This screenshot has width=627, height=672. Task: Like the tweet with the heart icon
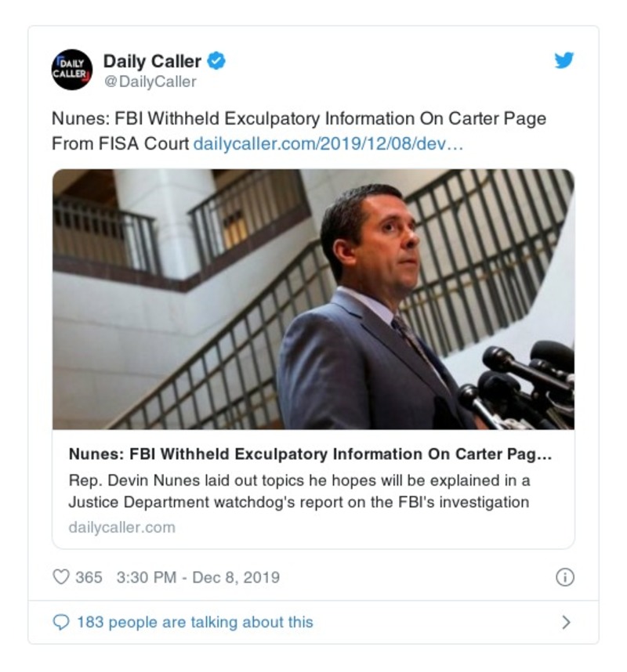(60, 577)
